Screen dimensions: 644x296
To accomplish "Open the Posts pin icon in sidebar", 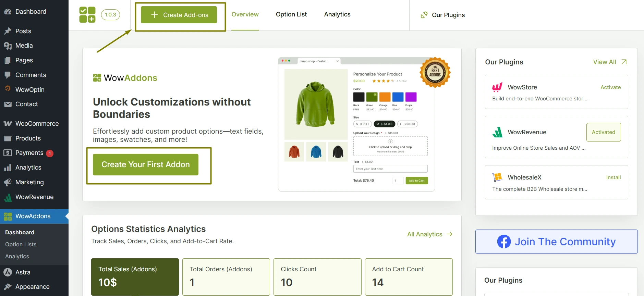I will click(x=8, y=31).
